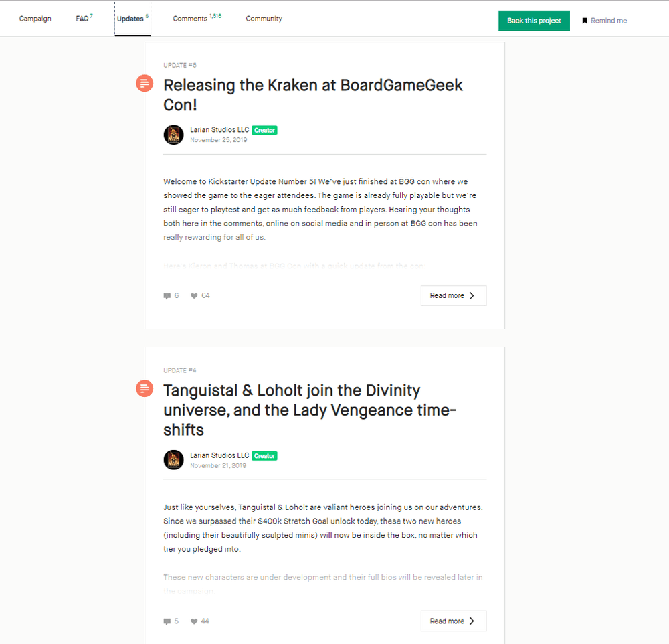The height and width of the screenshot is (644, 669).
Task: Click the orange post icon for Update #5
Action: point(145,83)
